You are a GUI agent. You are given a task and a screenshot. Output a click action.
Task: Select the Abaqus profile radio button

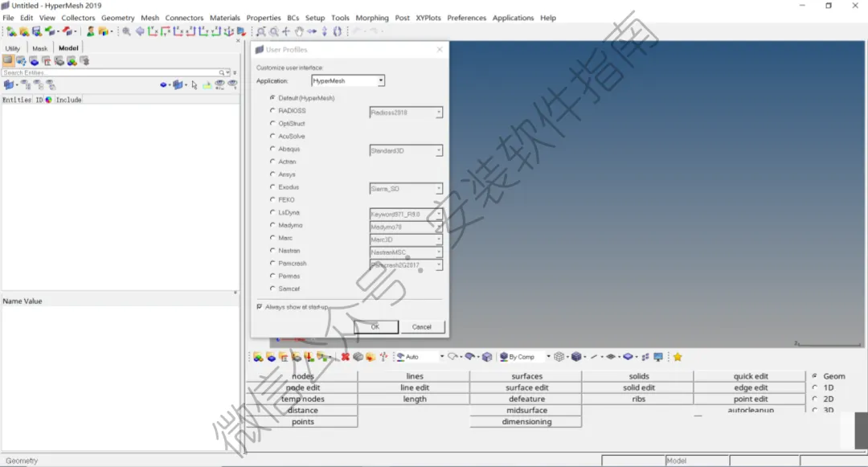(x=272, y=149)
